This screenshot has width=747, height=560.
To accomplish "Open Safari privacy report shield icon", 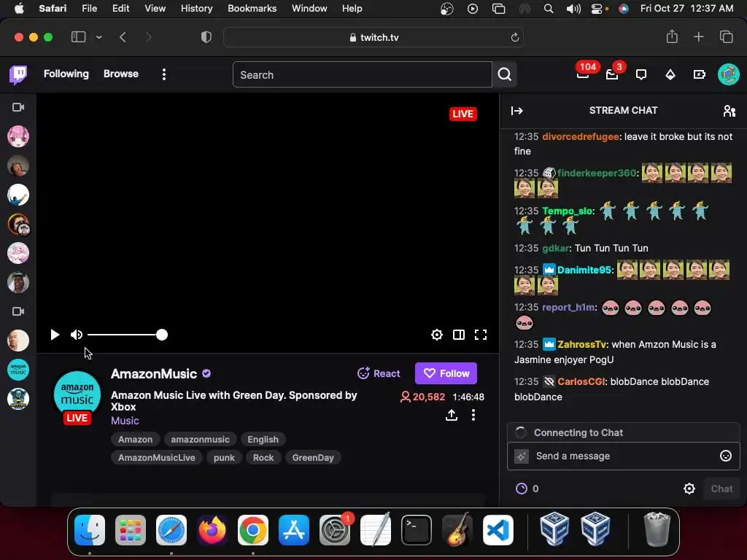I will [206, 37].
